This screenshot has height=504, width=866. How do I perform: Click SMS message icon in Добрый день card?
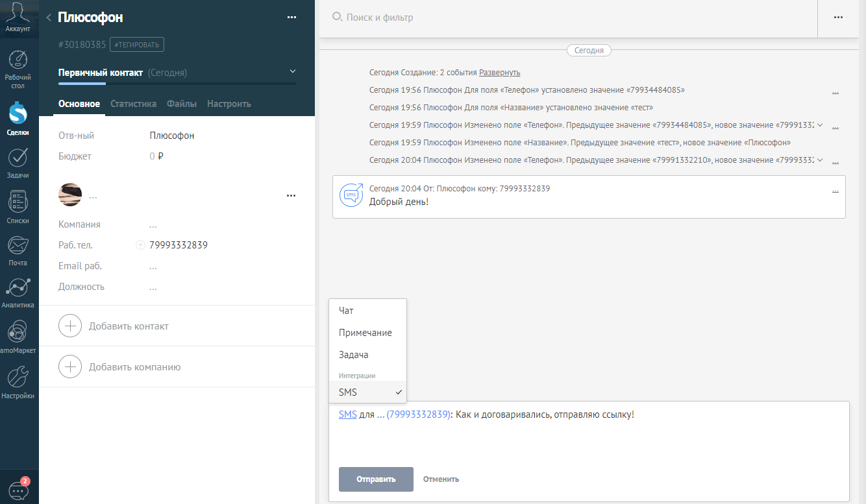tap(351, 195)
